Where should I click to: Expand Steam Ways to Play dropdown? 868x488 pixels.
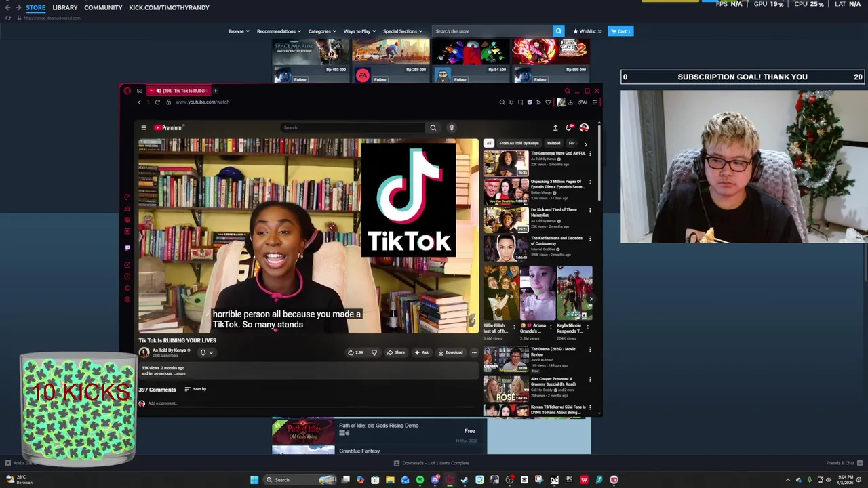tap(359, 31)
